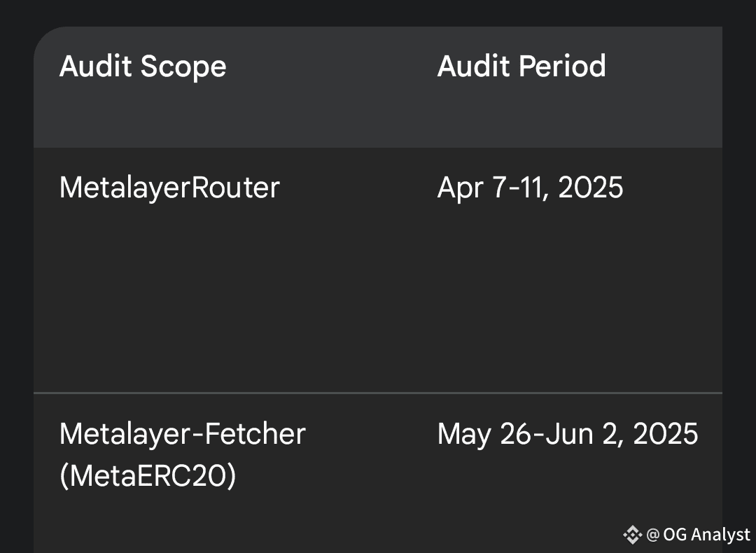
Task: Click the year 2025 in the second row
Action: (x=666, y=434)
